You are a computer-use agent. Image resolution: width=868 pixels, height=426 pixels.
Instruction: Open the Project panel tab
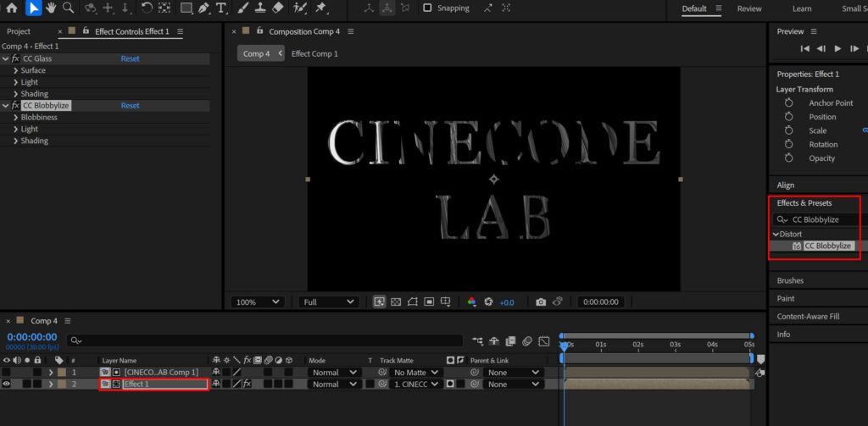pyautogui.click(x=19, y=31)
